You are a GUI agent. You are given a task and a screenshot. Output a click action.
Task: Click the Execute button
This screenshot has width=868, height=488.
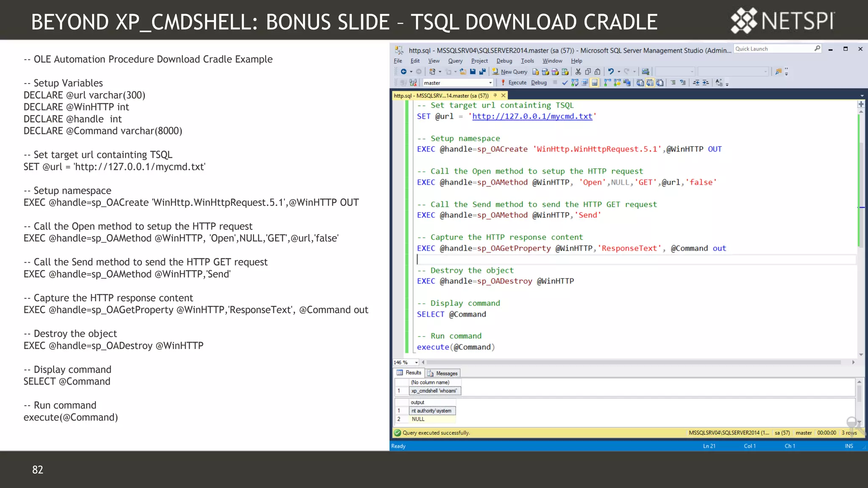tap(513, 83)
